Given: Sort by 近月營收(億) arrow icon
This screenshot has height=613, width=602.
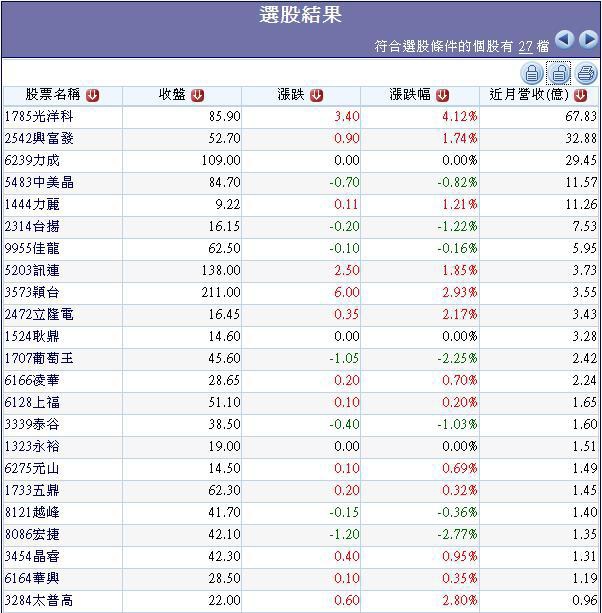Looking at the screenshot, I should tap(580, 95).
